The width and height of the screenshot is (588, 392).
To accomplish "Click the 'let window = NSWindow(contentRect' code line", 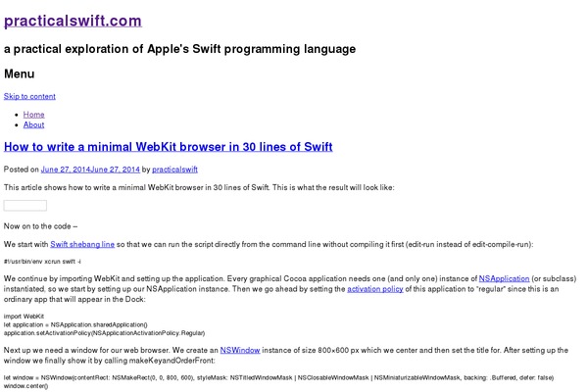I will pos(278,377).
